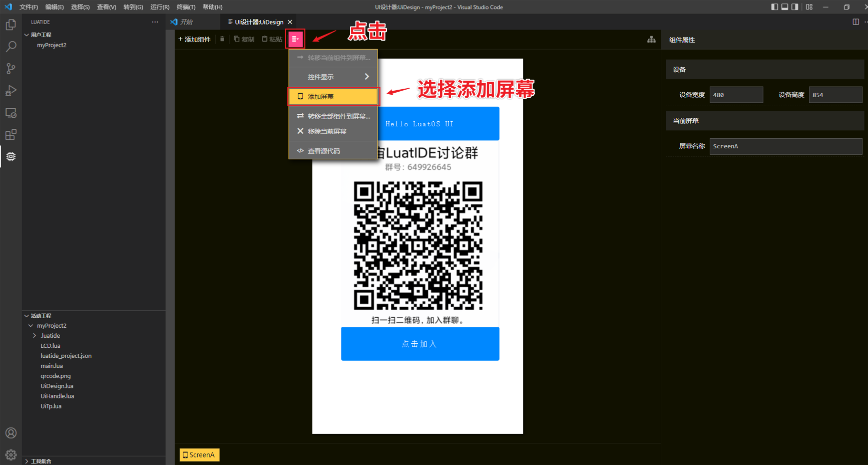Click the 添加组件 button
868x465 pixels.
click(x=194, y=39)
